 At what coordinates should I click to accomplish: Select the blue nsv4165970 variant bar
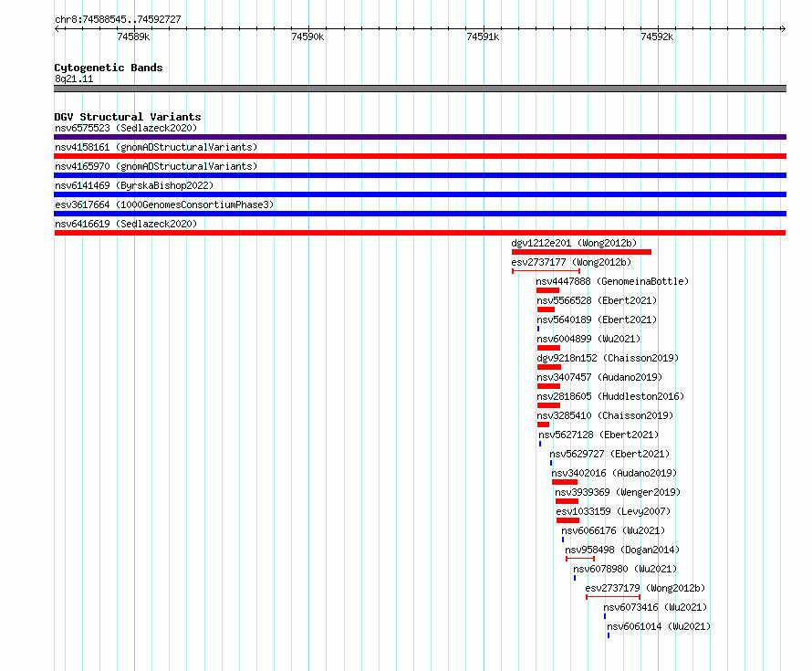[420, 175]
